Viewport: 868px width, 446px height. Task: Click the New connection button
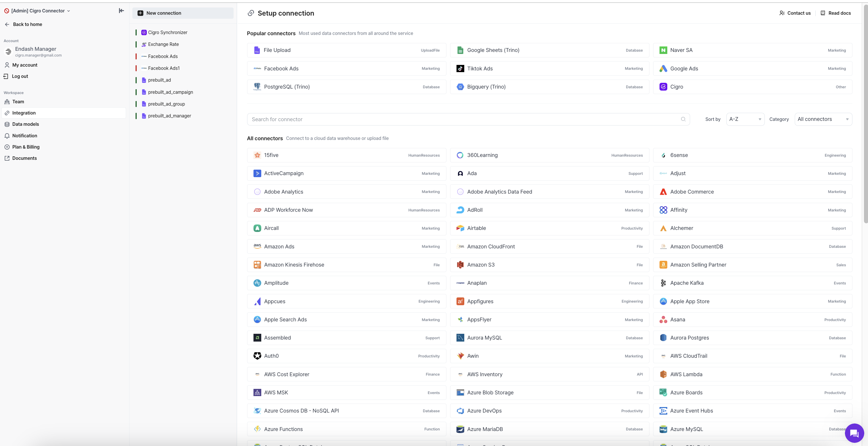pyautogui.click(x=183, y=13)
